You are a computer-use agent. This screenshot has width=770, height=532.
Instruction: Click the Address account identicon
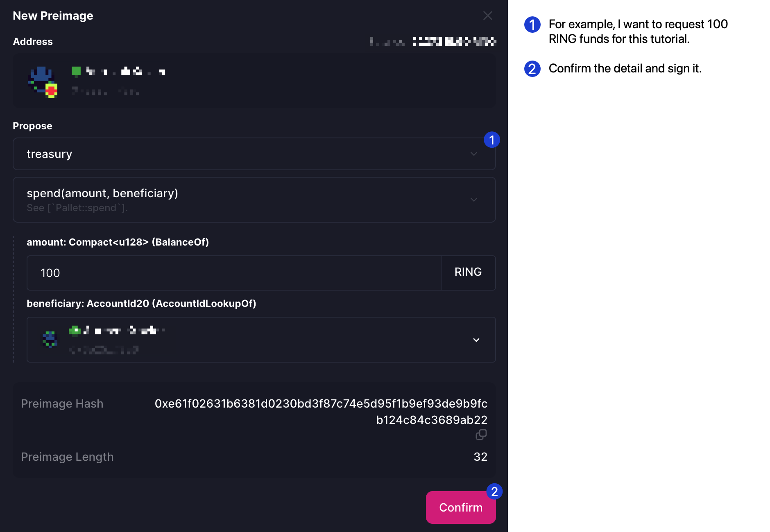[43, 82]
